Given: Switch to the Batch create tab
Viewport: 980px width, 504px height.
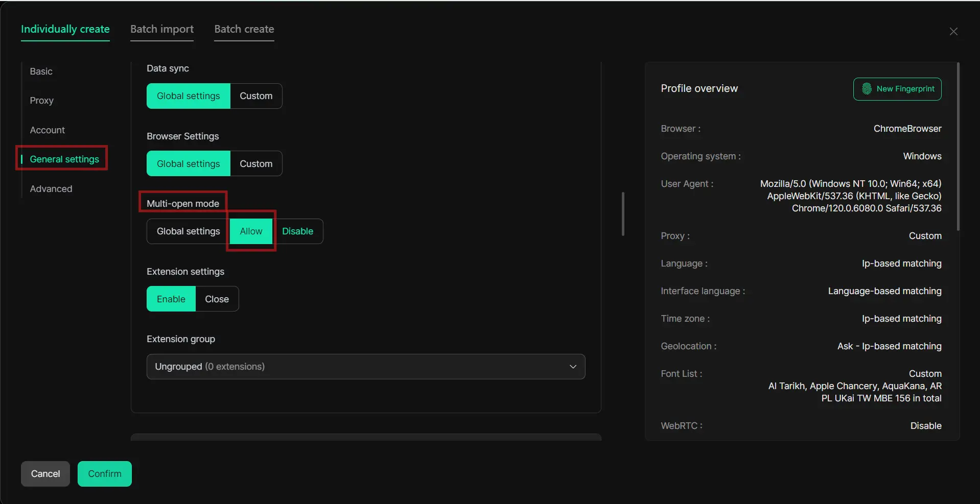Looking at the screenshot, I should [x=244, y=29].
